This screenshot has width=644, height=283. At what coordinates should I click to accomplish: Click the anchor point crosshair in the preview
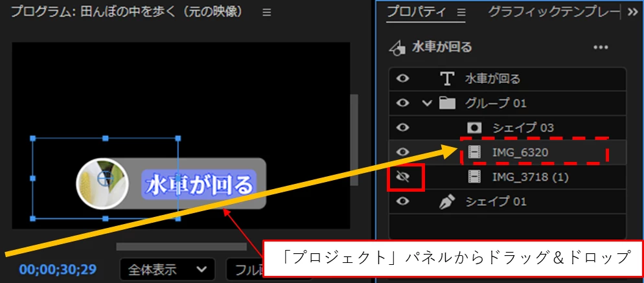point(106,178)
